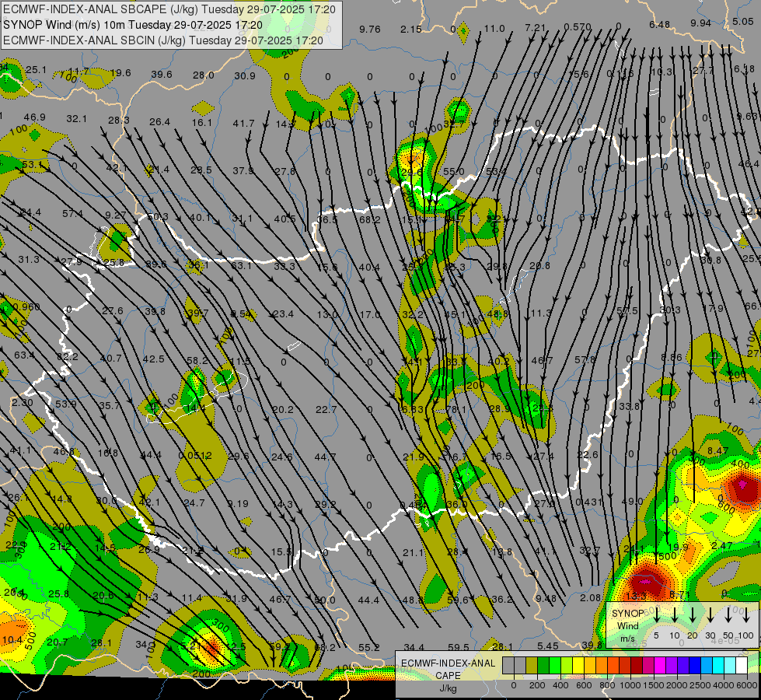The height and width of the screenshot is (700, 761).
Task: Click the map value 63.4
Action: click(x=24, y=355)
